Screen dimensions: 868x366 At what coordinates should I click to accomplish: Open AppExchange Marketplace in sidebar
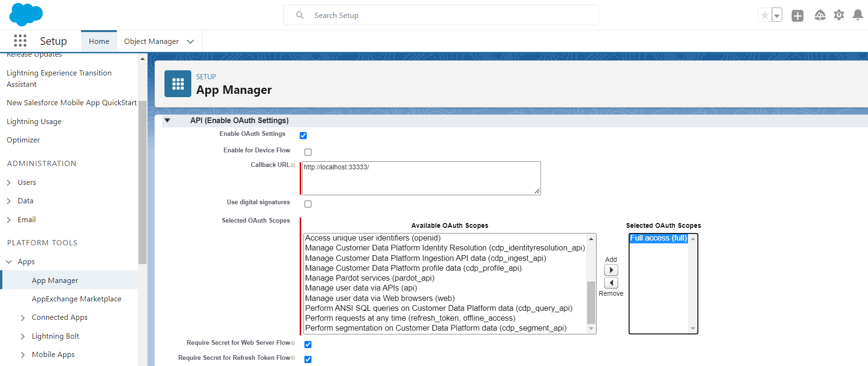76,299
